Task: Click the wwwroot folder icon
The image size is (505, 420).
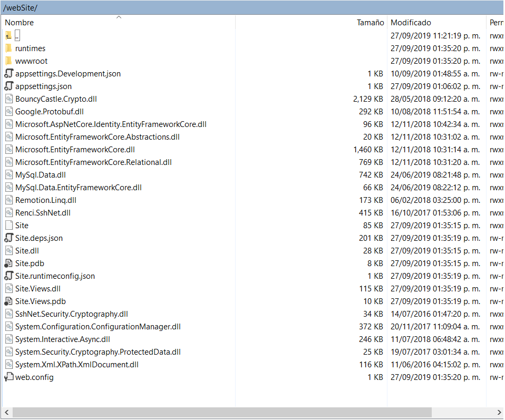Action: point(8,61)
